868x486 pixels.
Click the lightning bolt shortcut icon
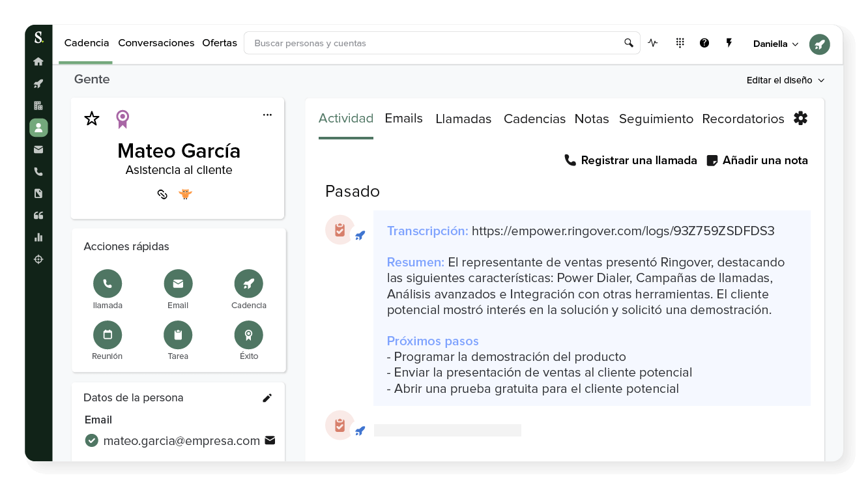point(729,42)
